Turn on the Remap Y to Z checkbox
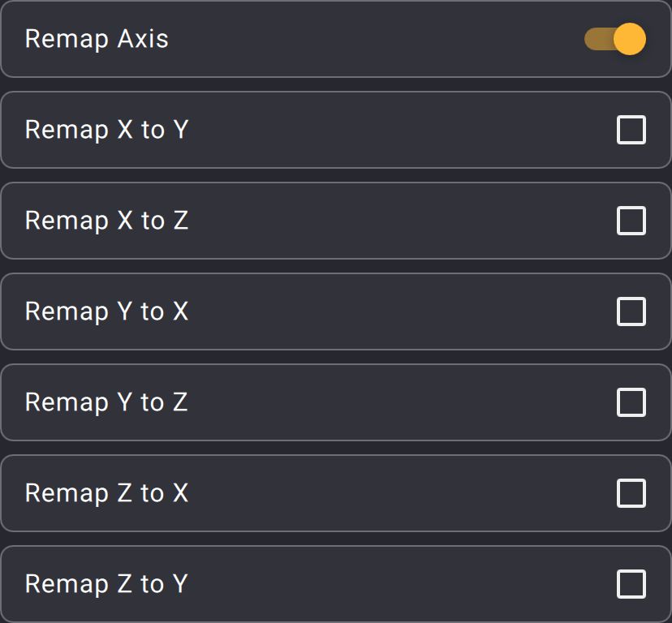This screenshot has width=672, height=623. (x=631, y=402)
